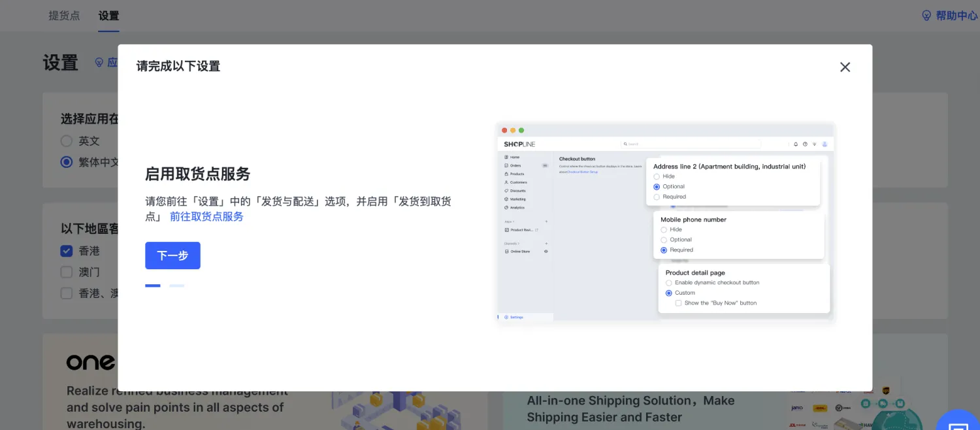The width and height of the screenshot is (980, 430).
Task: Click the lightbulb icon beside 帮助中心
Action: point(926,15)
